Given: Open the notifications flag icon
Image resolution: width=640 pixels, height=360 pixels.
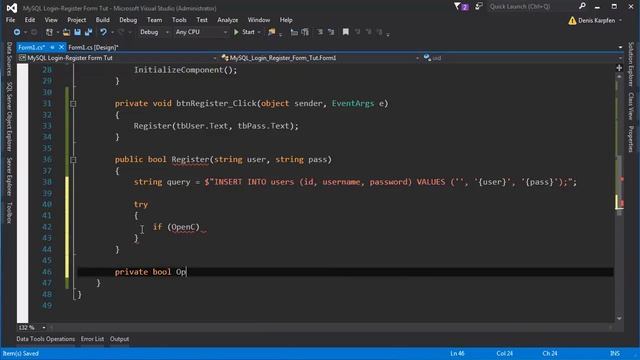Looking at the screenshot, I should coord(461,7).
